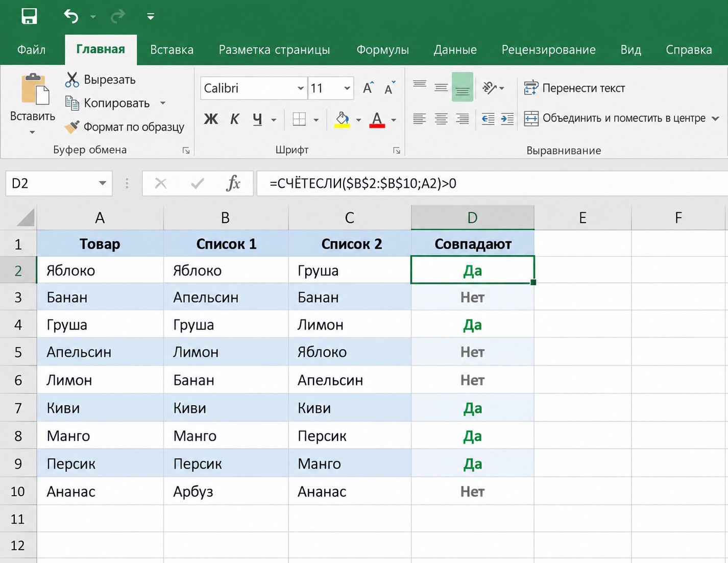Open Буфер обмена dialog launcher

(186, 150)
